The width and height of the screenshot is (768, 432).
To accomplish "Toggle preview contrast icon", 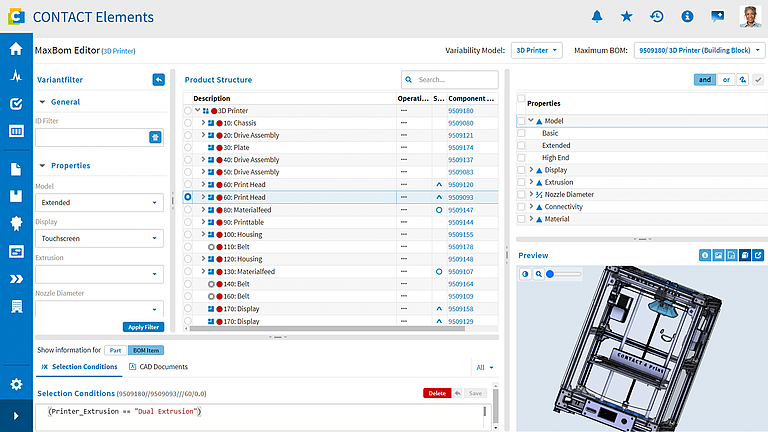I will (x=525, y=274).
